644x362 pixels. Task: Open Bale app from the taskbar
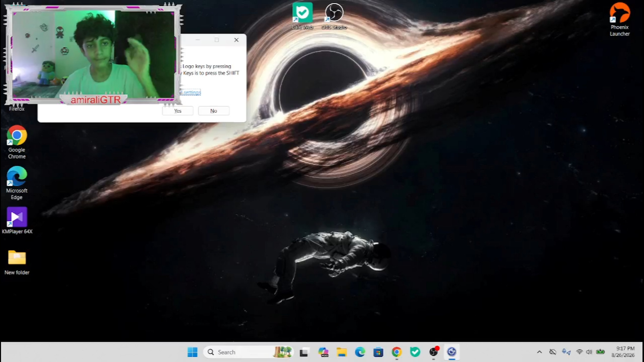click(x=415, y=352)
